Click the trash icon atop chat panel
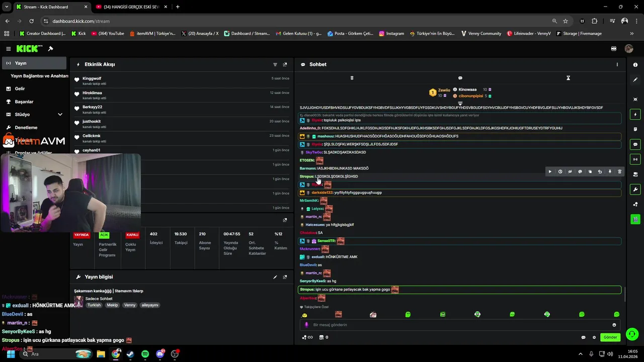 point(352,78)
